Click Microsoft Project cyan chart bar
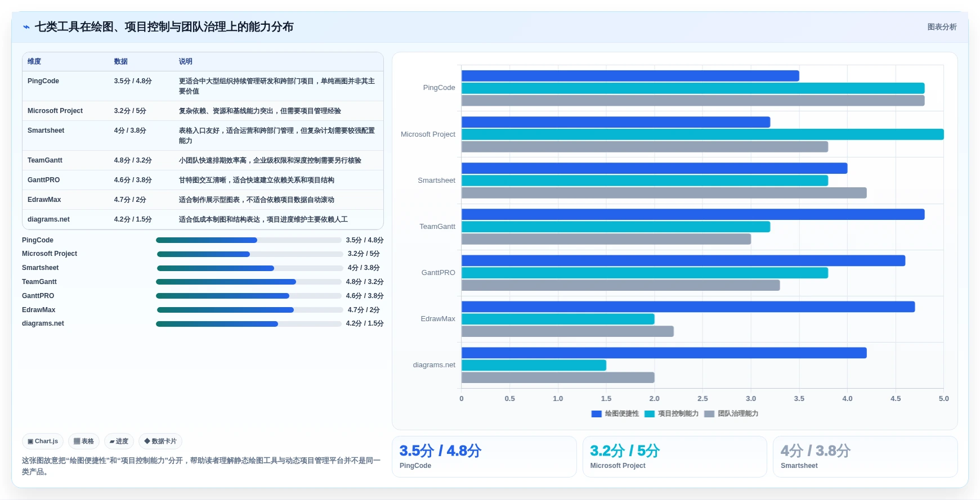The width and height of the screenshot is (980, 500). (x=702, y=134)
